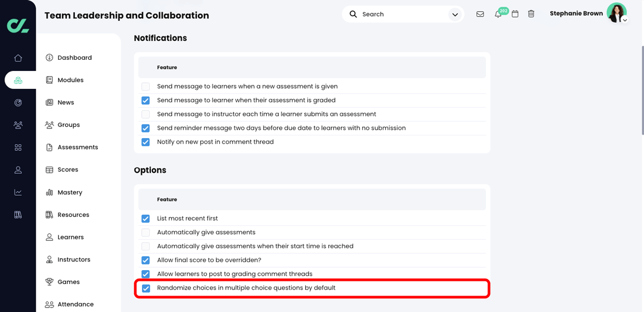This screenshot has height=312, width=644.
Task: Click into the Search field
Action: click(402, 15)
